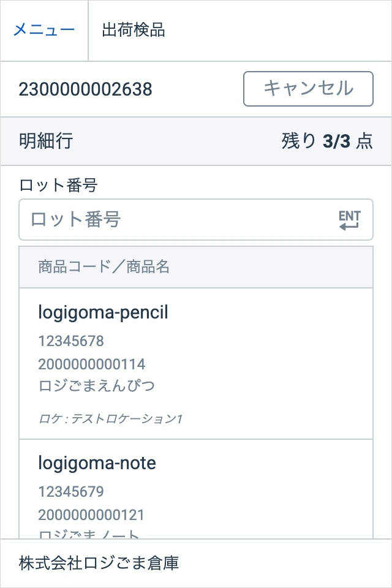Click the ロジごまノート product name
This screenshot has height=588, width=392.
click(89, 534)
